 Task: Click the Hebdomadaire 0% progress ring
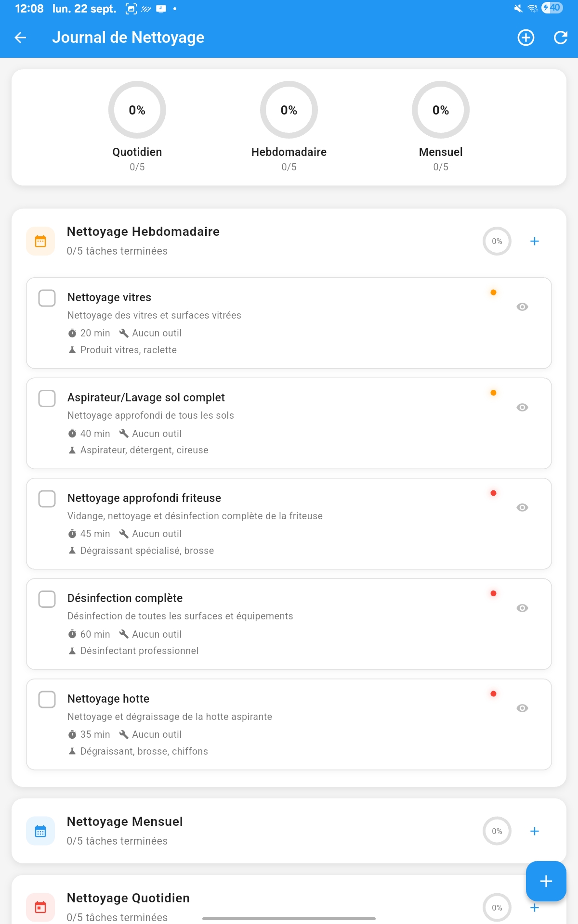click(289, 110)
